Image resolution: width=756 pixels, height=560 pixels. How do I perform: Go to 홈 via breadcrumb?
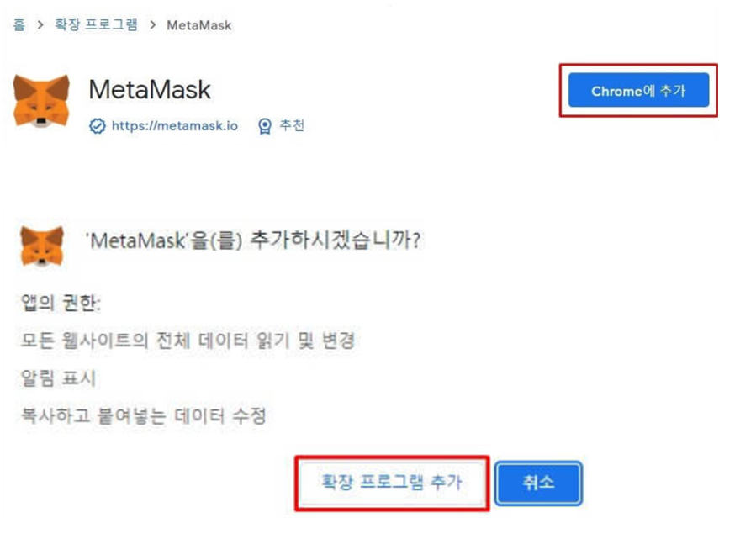pyautogui.click(x=19, y=24)
